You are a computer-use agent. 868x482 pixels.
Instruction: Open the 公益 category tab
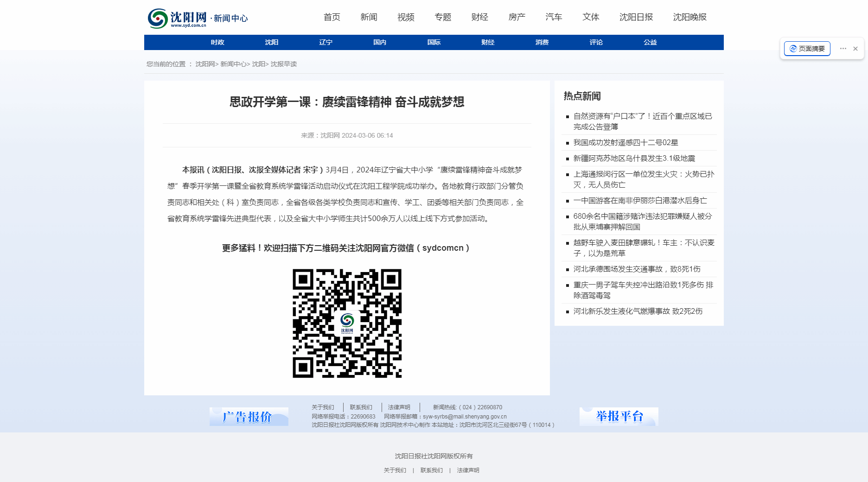pos(650,42)
